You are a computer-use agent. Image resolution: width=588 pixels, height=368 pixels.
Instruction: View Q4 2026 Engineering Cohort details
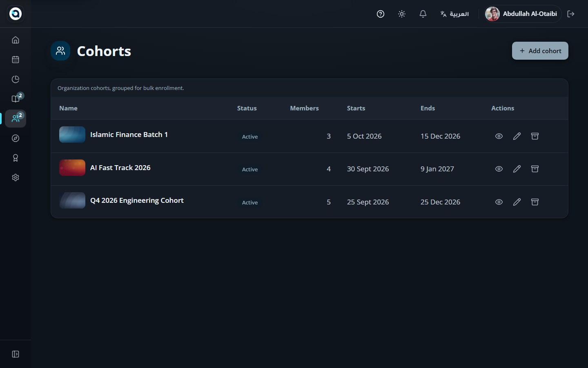499,202
